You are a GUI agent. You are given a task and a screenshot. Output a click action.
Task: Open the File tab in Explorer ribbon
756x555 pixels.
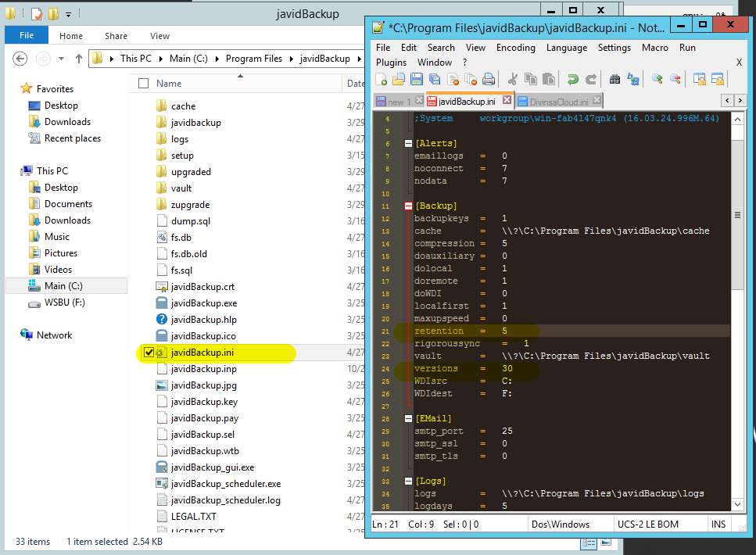[x=27, y=35]
